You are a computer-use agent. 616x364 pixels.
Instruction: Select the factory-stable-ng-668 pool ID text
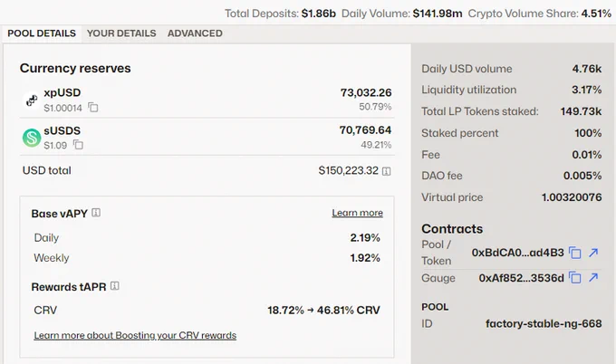pos(544,323)
